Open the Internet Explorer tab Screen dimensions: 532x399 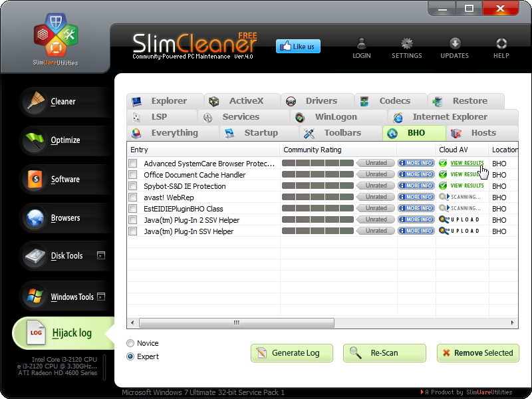[x=453, y=117]
